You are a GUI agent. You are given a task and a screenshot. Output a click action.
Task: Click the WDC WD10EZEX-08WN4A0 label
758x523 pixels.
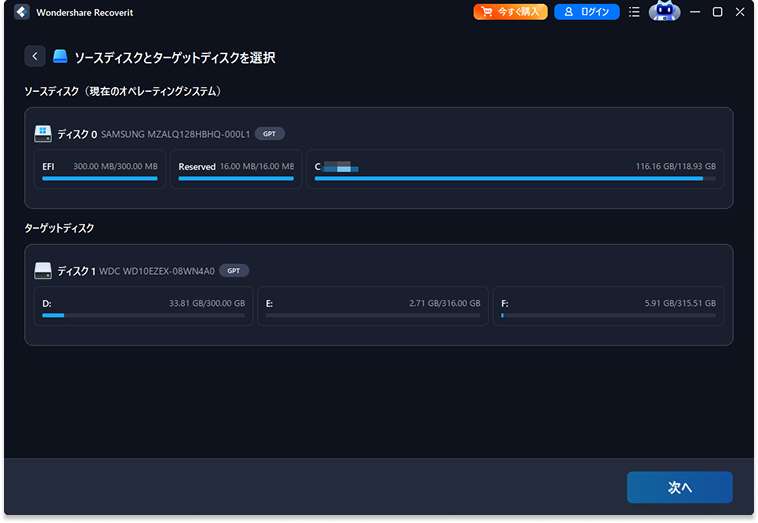157,271
